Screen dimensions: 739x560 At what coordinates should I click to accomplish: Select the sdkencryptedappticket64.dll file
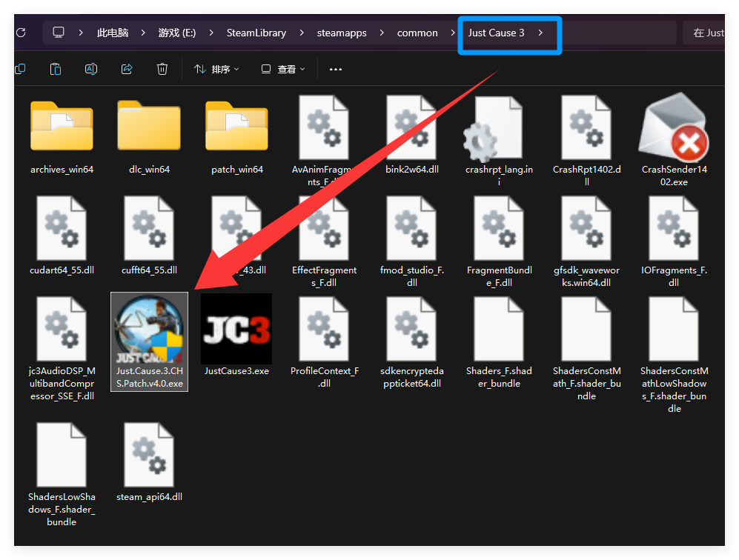click(412, 343)
